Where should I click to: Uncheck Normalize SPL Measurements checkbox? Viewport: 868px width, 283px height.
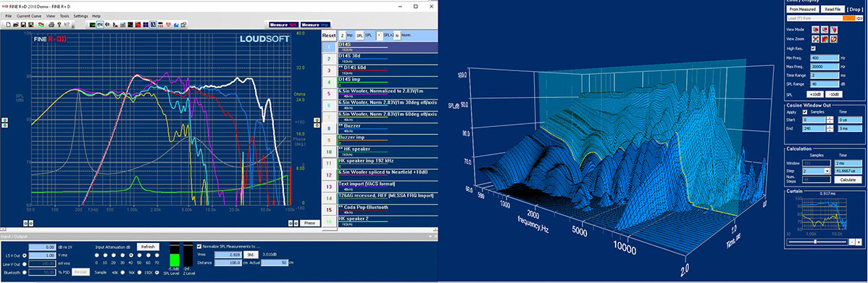(200, 246)
